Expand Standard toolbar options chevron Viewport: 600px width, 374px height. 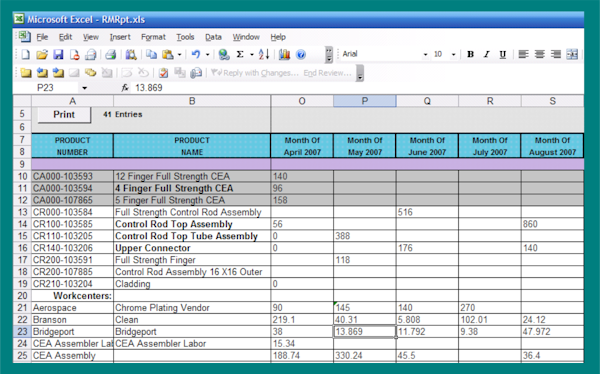click(329, 55)
